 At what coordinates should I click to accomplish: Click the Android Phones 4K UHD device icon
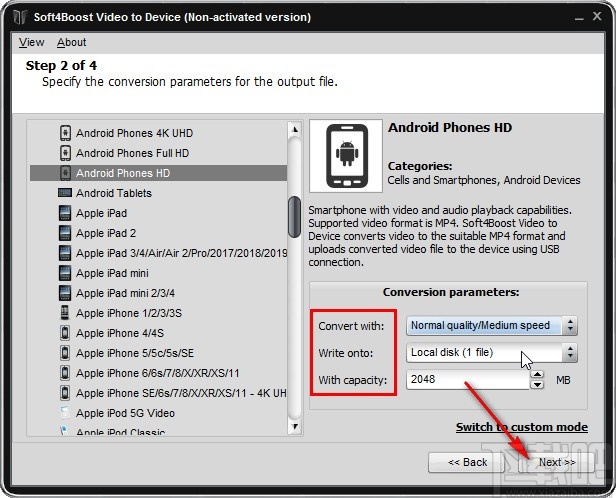tap(65, 133)
